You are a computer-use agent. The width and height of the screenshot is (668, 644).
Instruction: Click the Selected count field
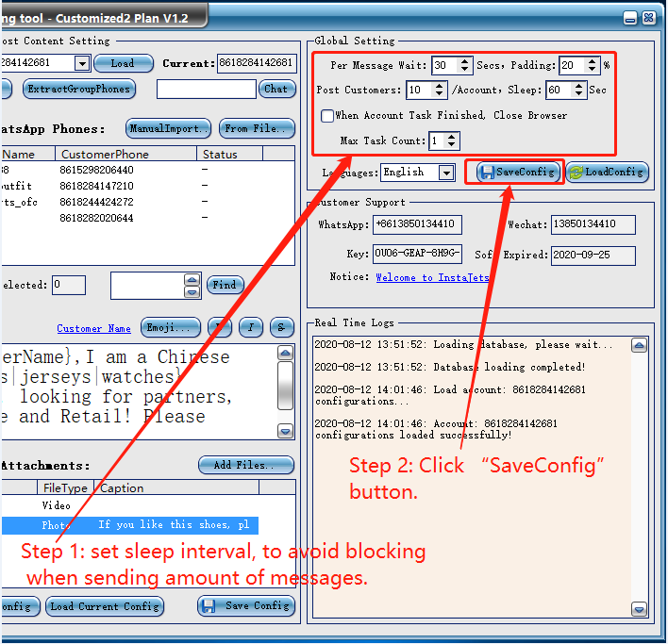pyautogui.click(x=69, y=285)
